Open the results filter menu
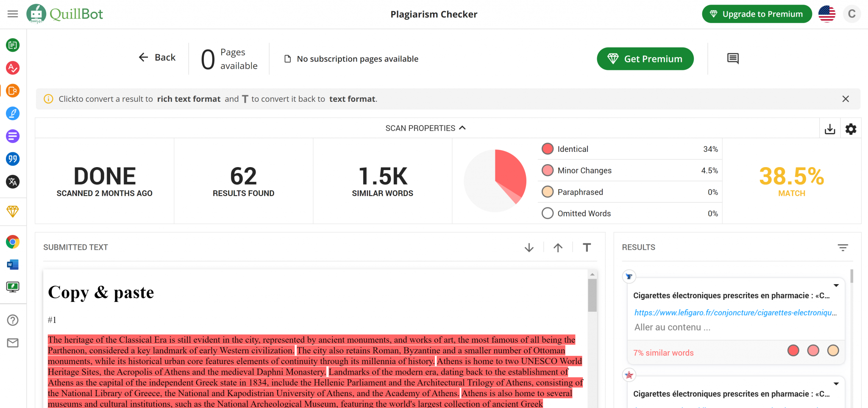The width and height of the screenshot is (868, 408). (x=843, y=248)
